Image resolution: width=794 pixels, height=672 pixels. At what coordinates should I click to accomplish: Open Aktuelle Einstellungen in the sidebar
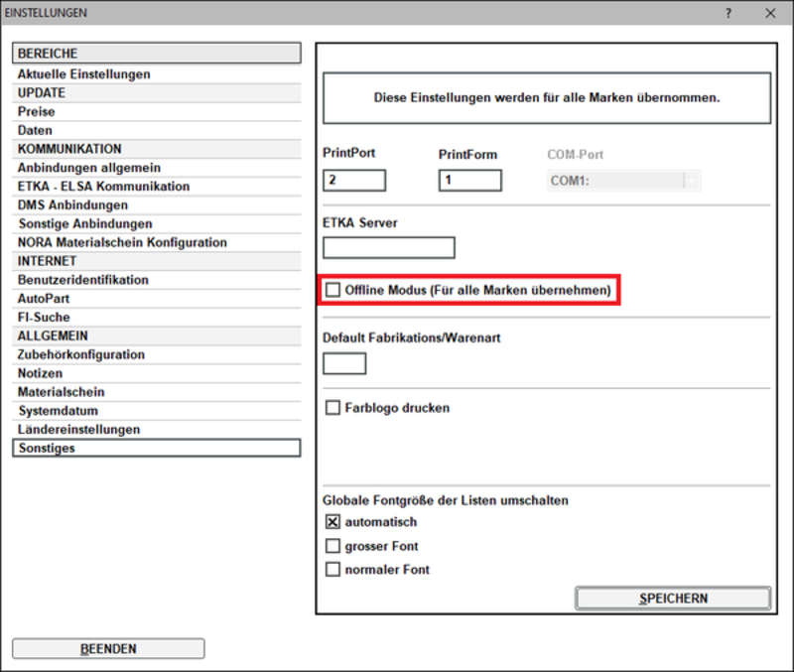[84, 74]
